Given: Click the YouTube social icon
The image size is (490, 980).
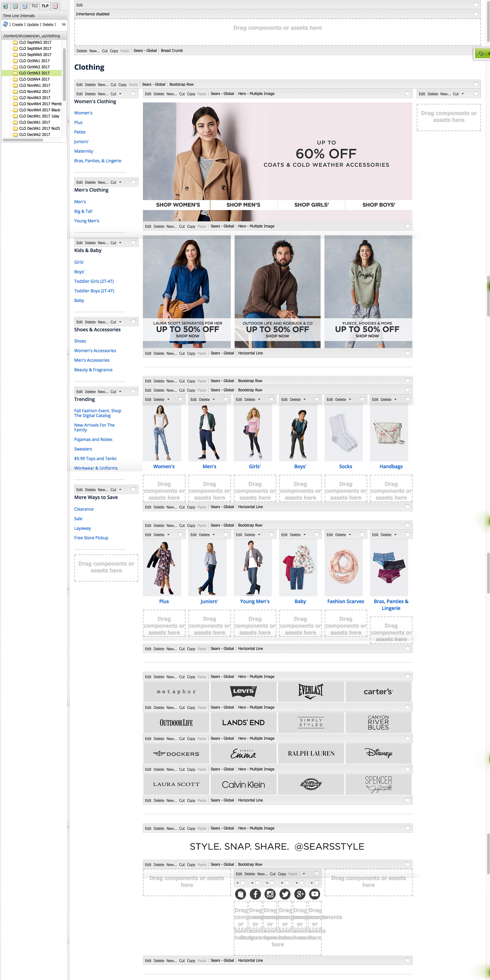Looking at the screenshot, I should 315,894.
